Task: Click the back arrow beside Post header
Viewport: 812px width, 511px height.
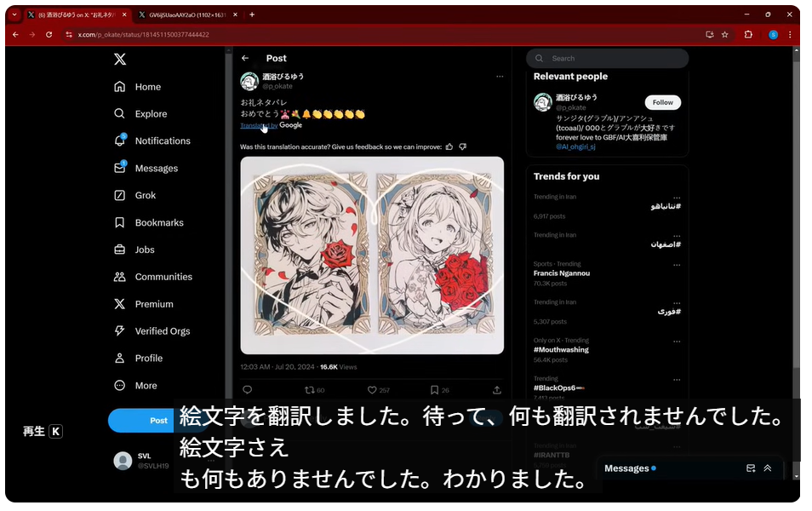Action: pyautogui.click(x=245, y=59)
